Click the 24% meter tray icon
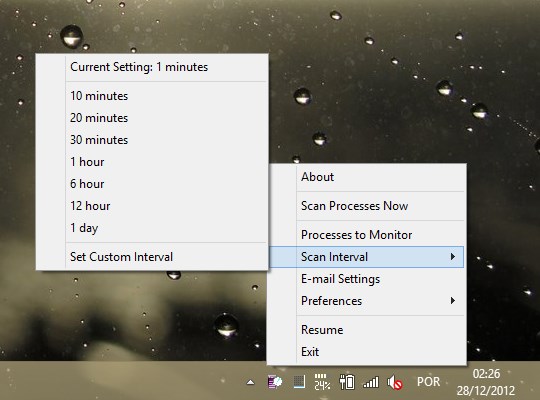 [322, 382]
